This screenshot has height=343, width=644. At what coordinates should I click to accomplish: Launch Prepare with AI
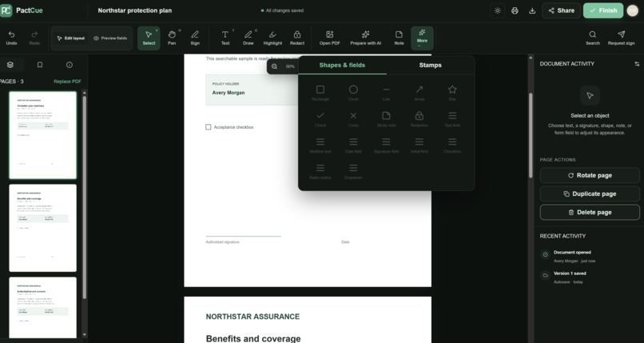tap(365, 38)
